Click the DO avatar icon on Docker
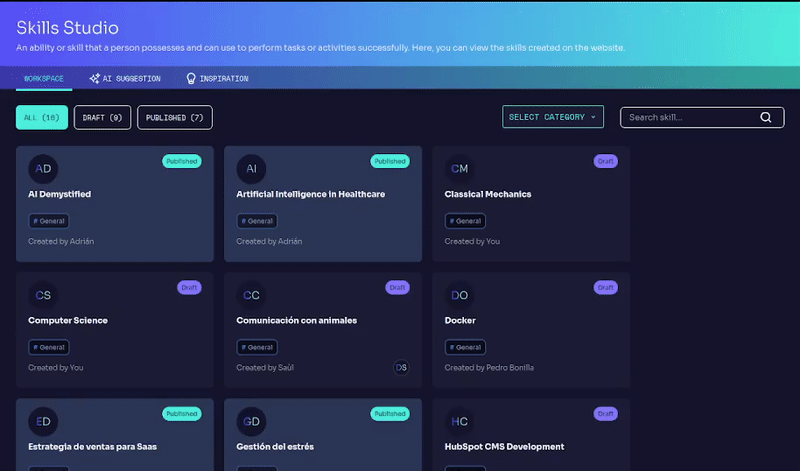 [x=459, y=295]
